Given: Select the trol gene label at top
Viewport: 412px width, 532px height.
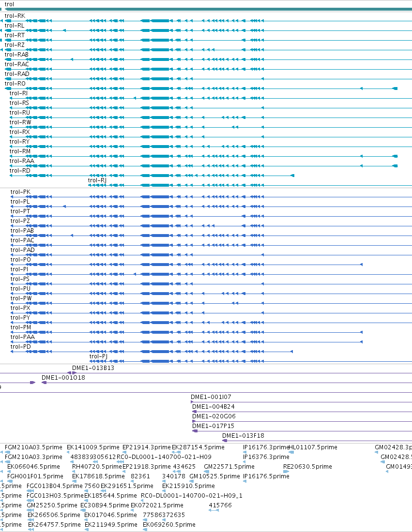Looking at the screenshot, I should [9, 4].
